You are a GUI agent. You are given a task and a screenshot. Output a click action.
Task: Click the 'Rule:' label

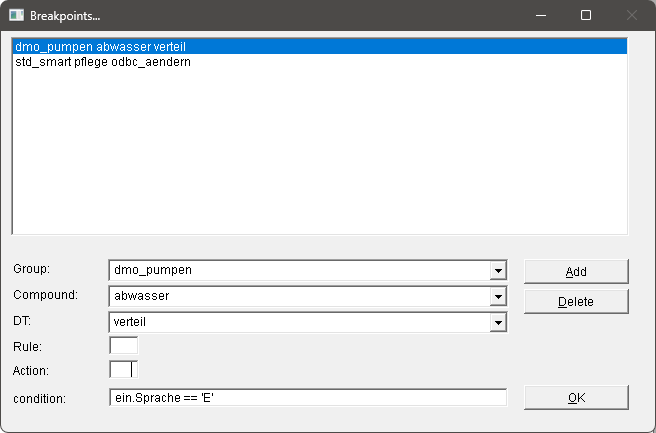tap(27, 347)
